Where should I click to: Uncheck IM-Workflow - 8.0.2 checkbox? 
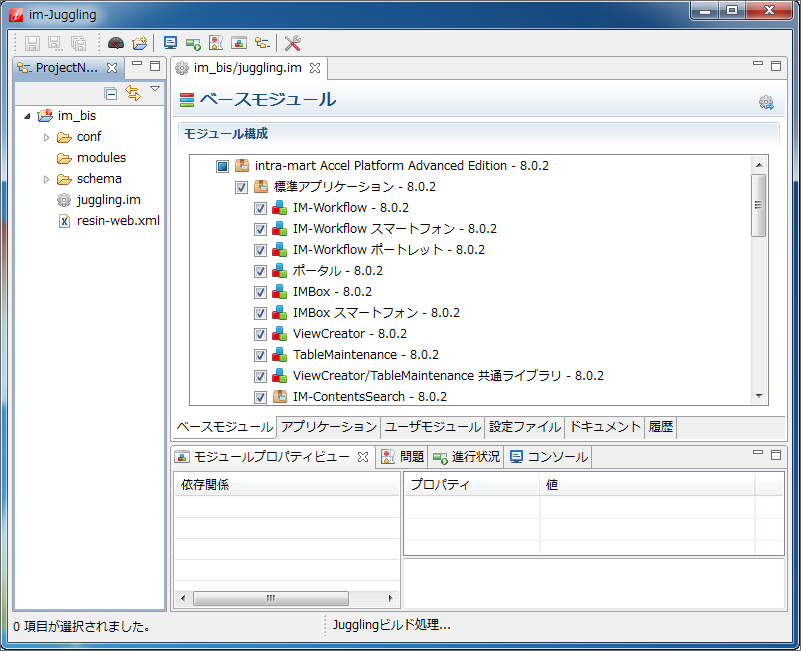260,208
